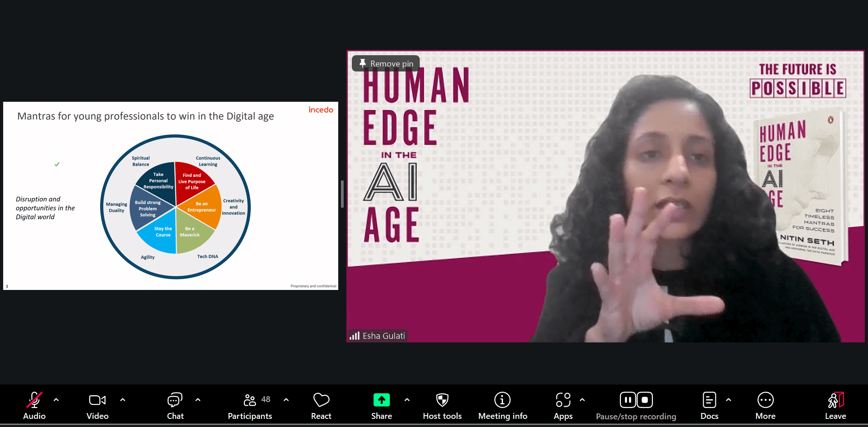Open the More options menu
This screenshot has height=427, width=868.
tap(765, 401)
